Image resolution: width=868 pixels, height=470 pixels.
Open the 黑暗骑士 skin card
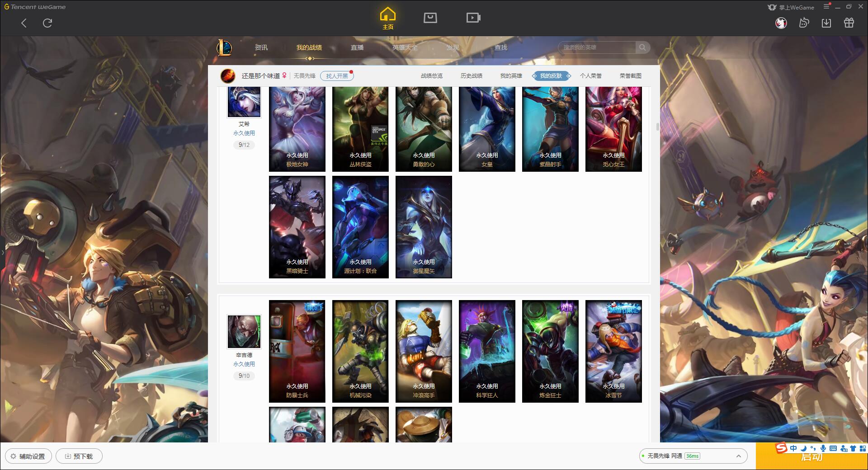pyautogui.click(x=297, y=227)
